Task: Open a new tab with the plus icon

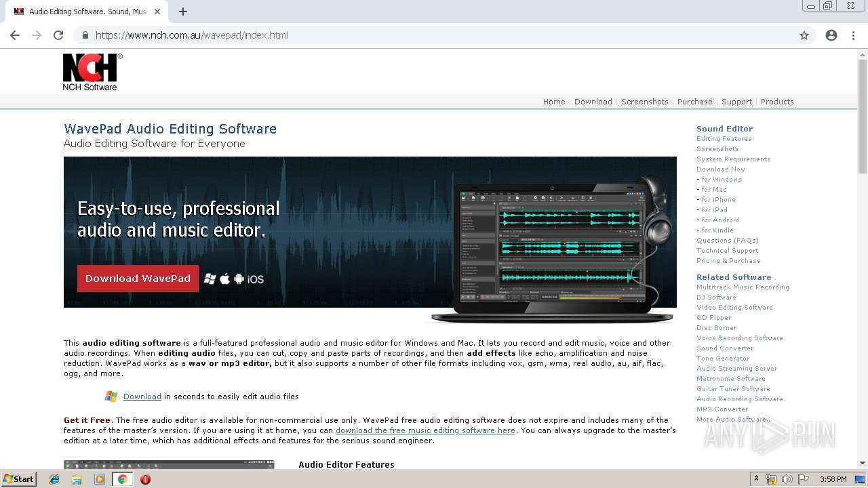Action: 183,12
